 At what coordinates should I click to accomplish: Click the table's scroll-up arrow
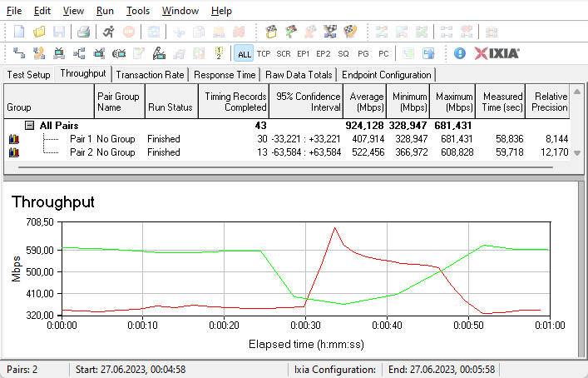577,92
